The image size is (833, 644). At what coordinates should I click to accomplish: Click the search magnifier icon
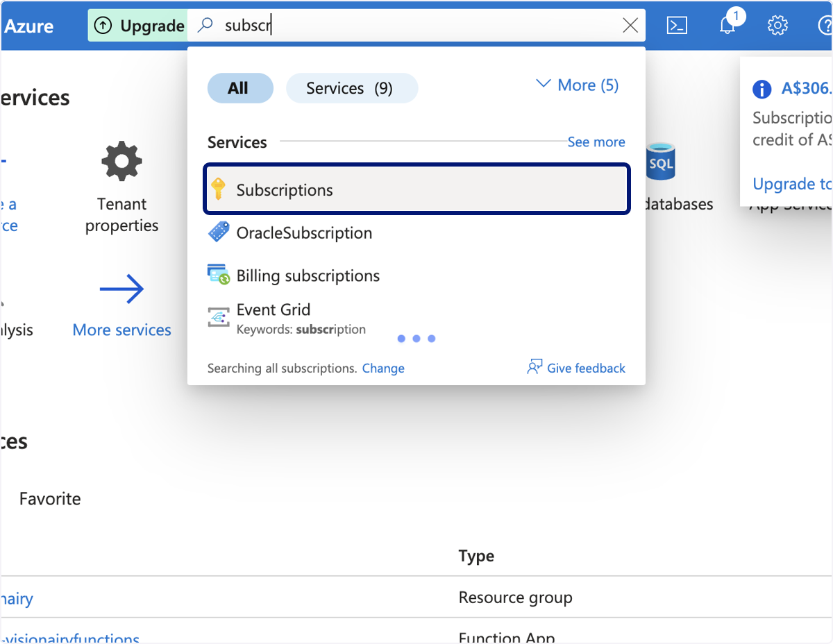[205, 26]
